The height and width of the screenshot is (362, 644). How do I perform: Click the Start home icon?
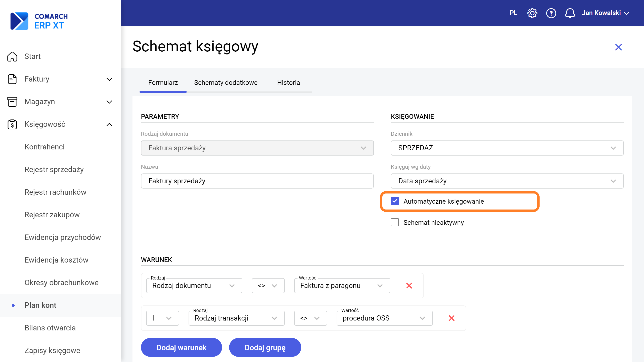12,57
